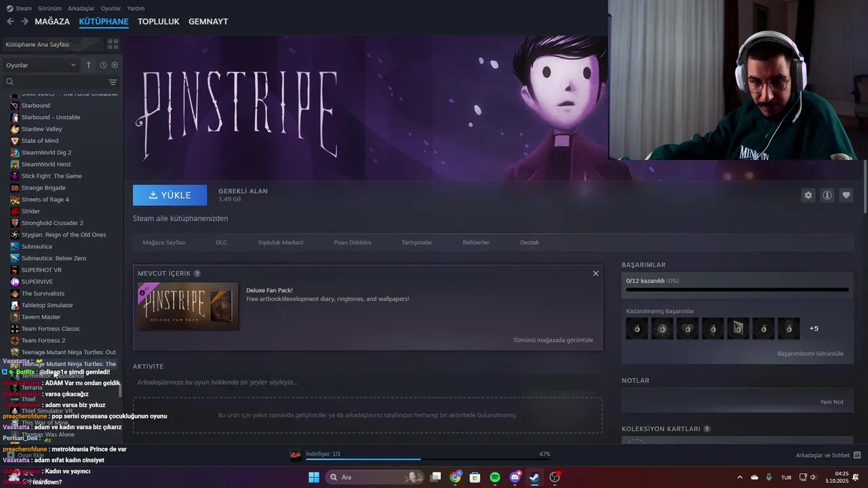
Task: Click the achievements progress bar
Action: pyautogui.click(x=737, y=289)
